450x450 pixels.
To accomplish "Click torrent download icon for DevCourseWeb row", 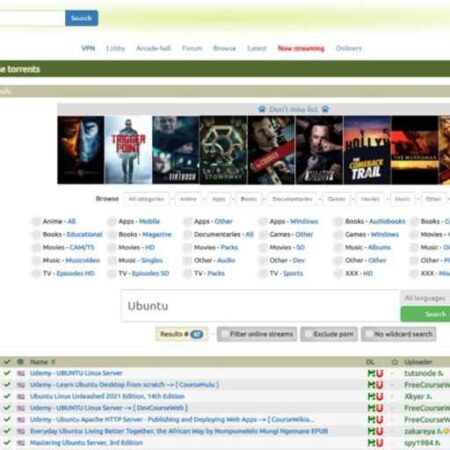I will (379, 408).
